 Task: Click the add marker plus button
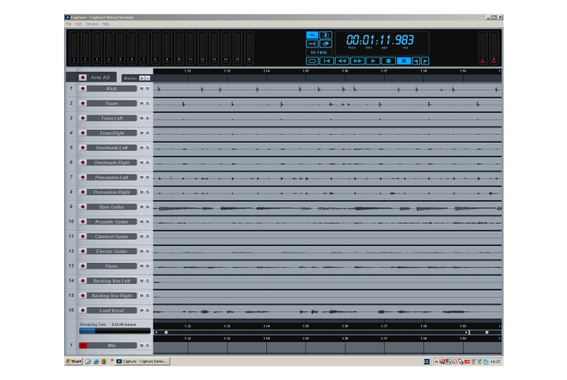point(142,78)
